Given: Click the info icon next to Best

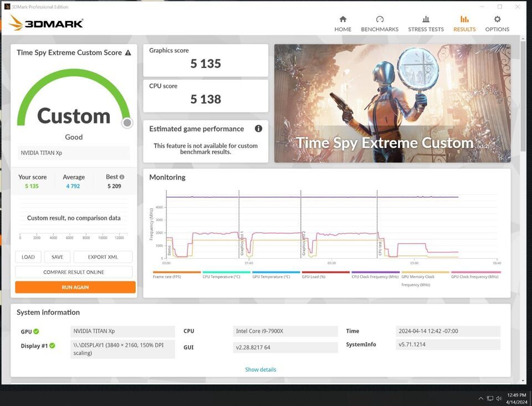Looking at the screenshot, I should (122, 177).
